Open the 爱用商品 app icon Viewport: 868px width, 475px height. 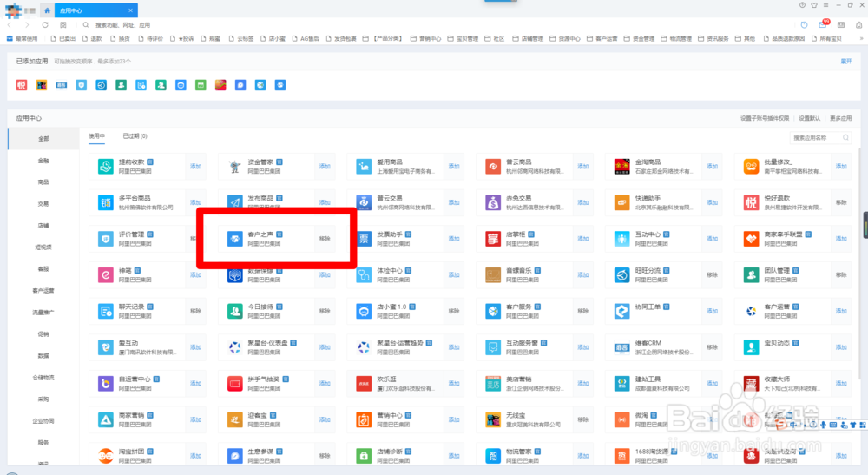pos(364,166)
